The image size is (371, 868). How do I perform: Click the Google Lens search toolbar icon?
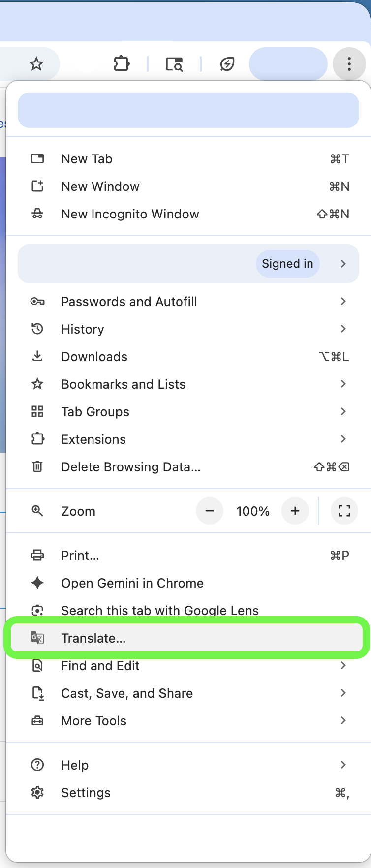[x=174, y=64]
